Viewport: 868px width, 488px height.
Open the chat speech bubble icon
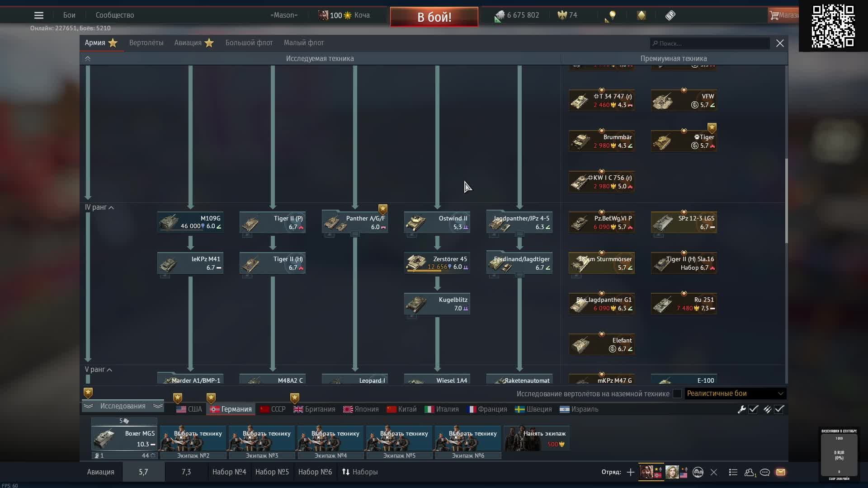[x=765, y=472]
